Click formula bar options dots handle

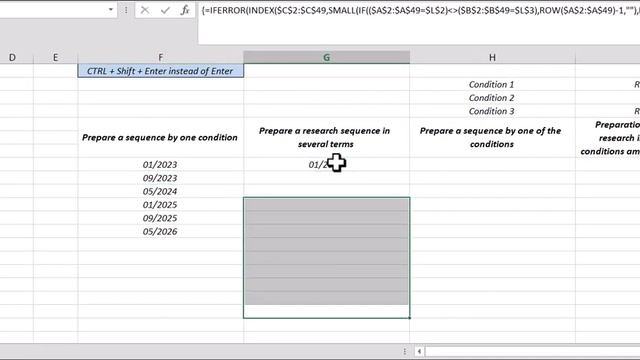126,10
